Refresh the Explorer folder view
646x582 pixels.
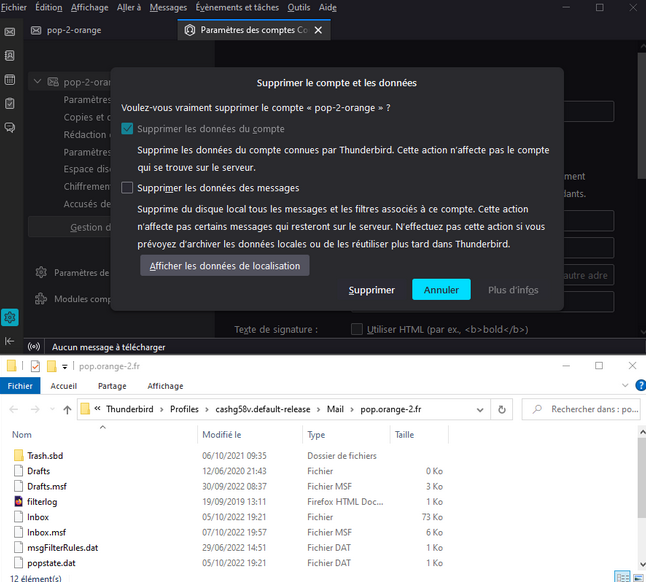pyautogui.click(x=502, y=409)
